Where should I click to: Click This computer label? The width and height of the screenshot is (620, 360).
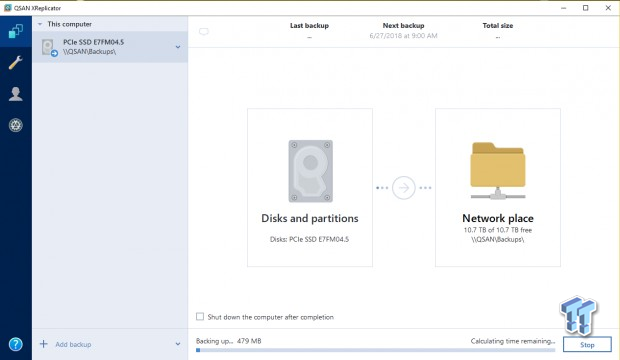pos(70,24)
